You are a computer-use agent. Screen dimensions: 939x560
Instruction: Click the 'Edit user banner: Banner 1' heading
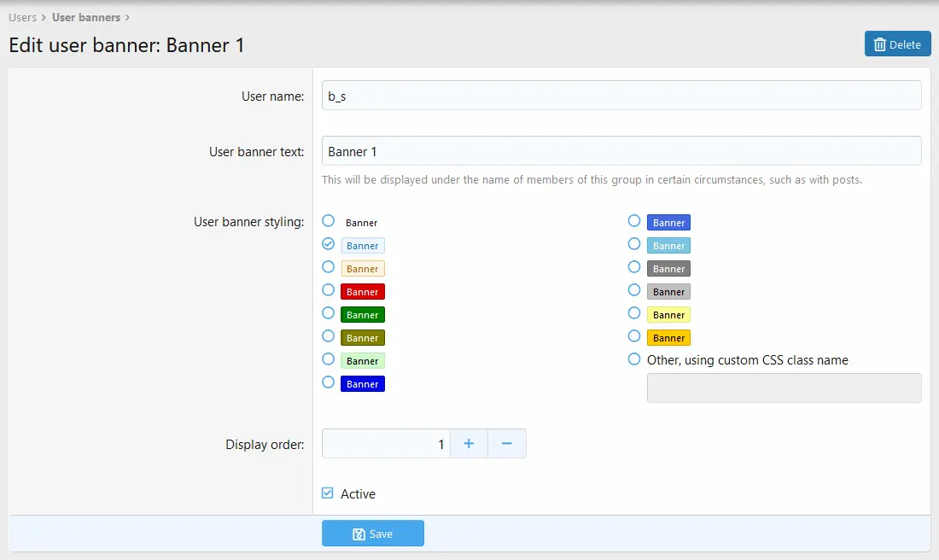click(x=126, y=45)
